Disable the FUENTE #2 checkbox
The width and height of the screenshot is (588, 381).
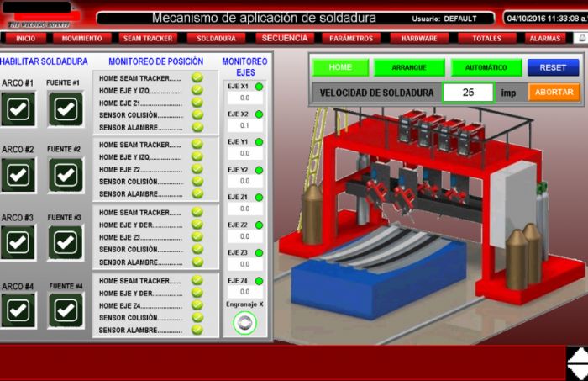click(66, 175)
